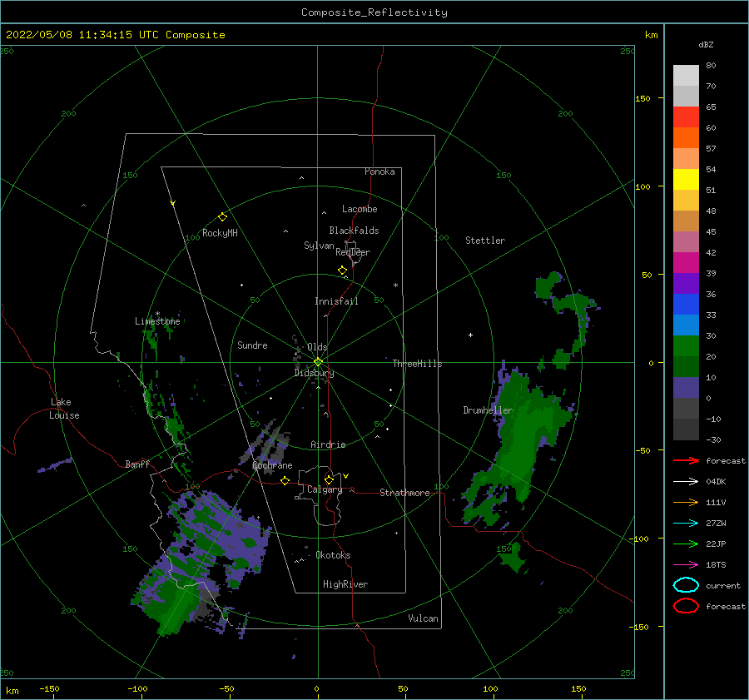Select the 20 dBZ dark green swatch
Screen dimensions: 749x700
tap(686, 366)
